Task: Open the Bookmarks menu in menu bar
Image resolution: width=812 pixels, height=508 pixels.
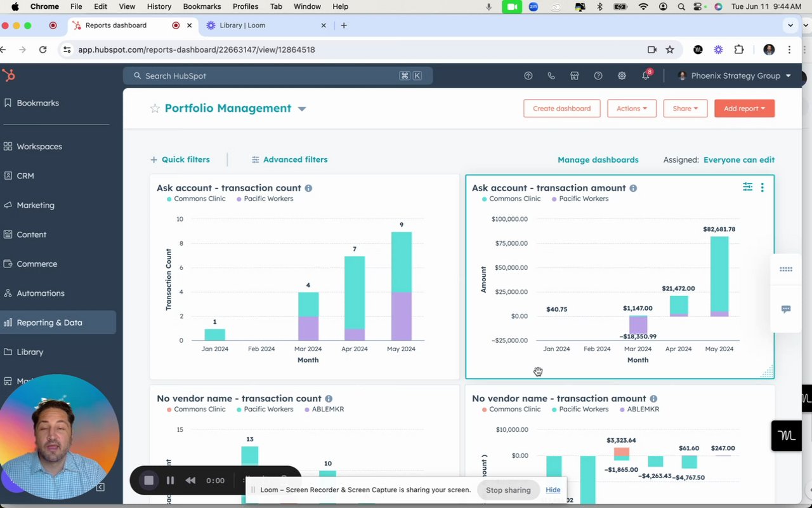Action: click(202, 6)
